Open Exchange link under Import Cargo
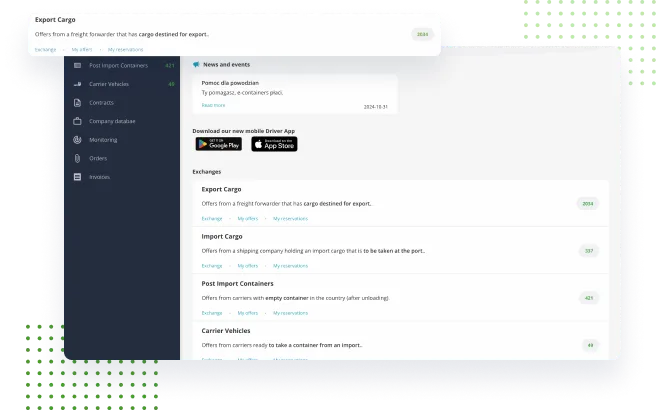Screen dimensions: 656x411 (212, 266)
